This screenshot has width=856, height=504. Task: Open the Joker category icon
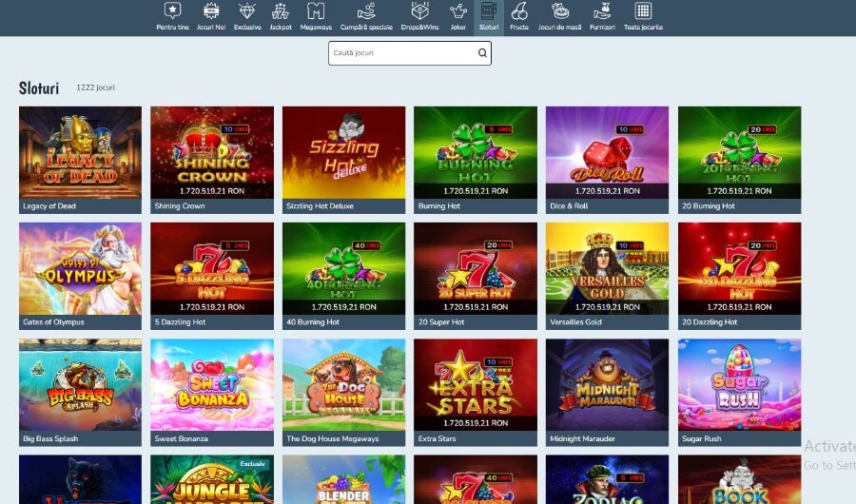pyautogui.click(x=458, y=10)
